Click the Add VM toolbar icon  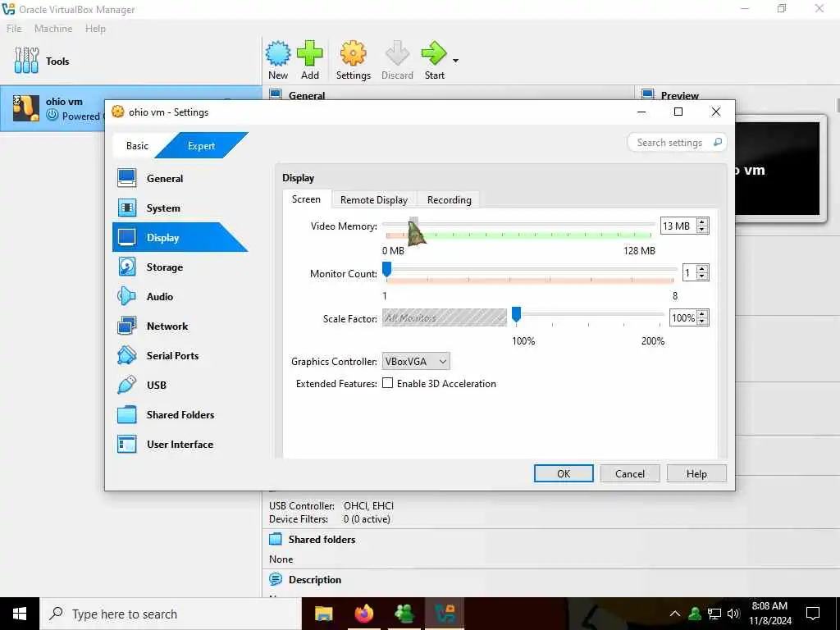[309, 53]
